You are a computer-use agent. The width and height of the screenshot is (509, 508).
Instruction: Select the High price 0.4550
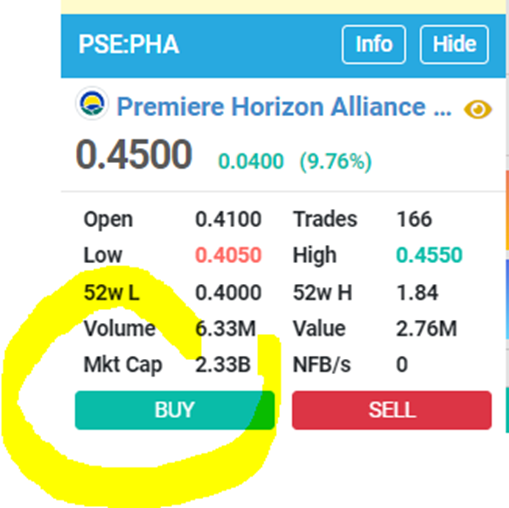click(429, 255)
